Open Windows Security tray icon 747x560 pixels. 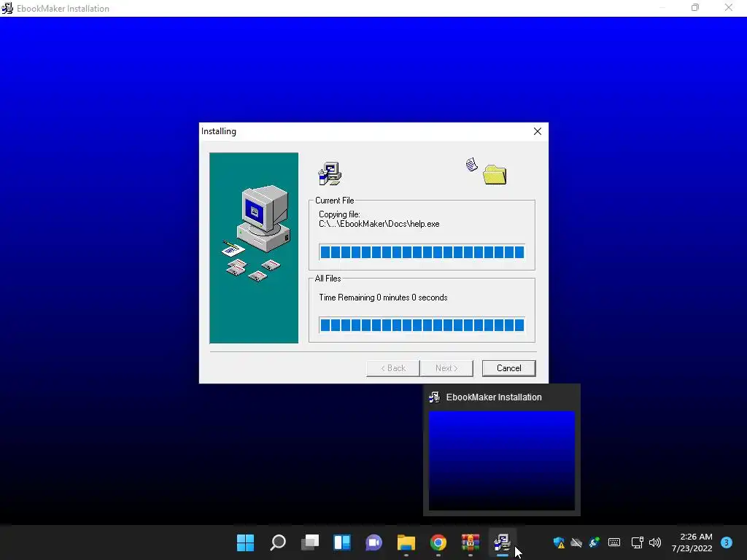click(x=559, y=542)
